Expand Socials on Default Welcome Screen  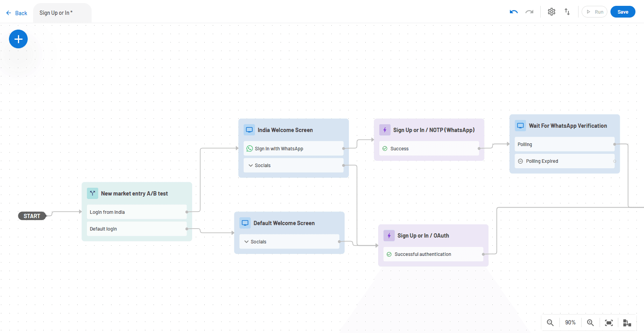pos(247,241)
